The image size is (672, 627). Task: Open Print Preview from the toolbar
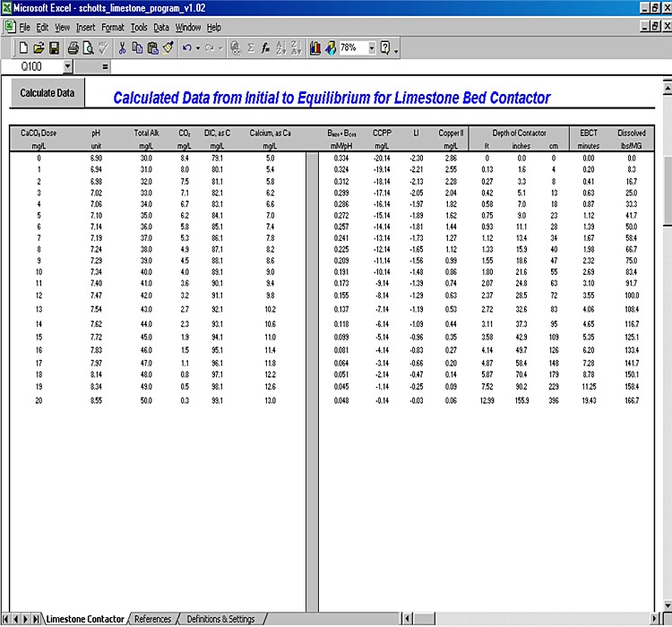click(x=88, y=47)
